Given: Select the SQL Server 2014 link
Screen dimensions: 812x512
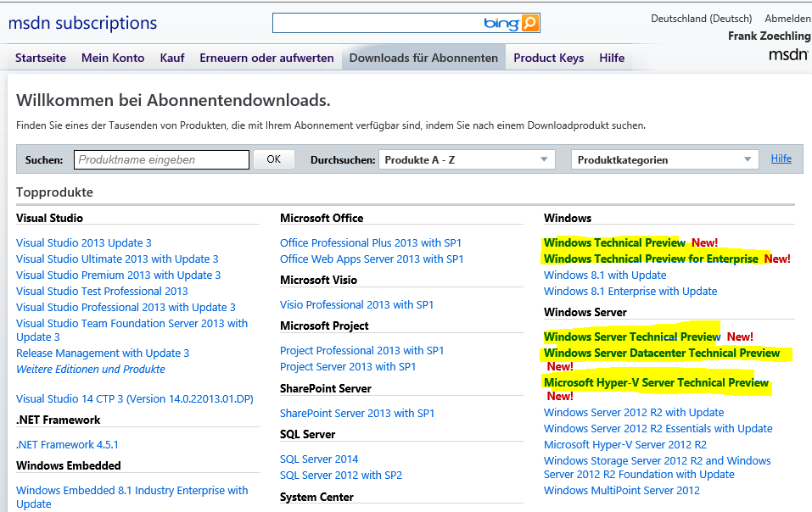Looking at the screenshot, I should [319, 459].
